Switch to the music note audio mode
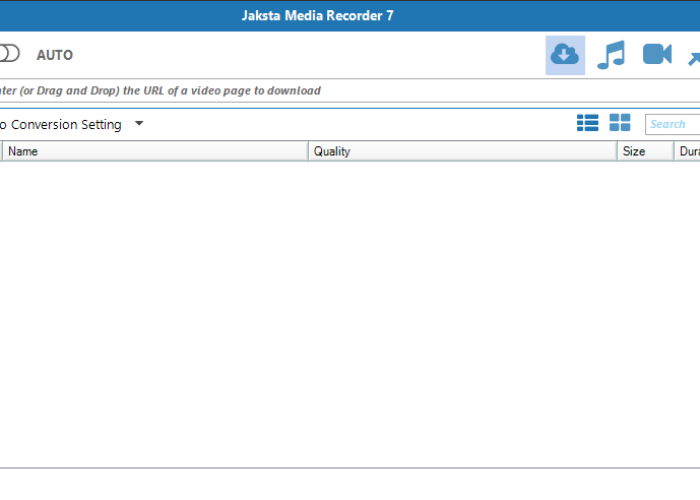 (611, 55)
